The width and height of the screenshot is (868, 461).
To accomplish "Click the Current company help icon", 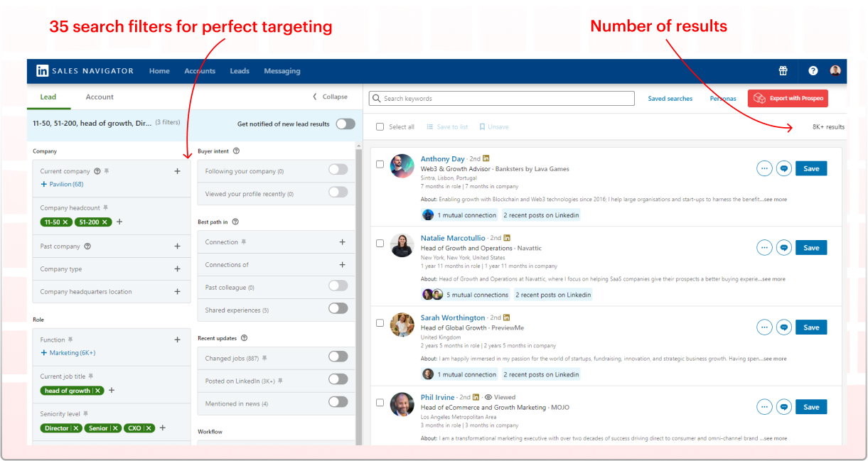I will (97, 171).
